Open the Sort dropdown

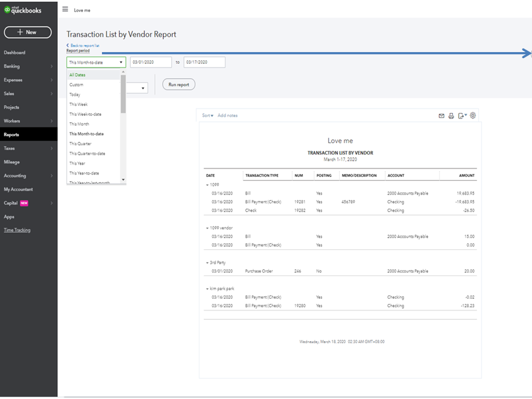click(208, 115)
